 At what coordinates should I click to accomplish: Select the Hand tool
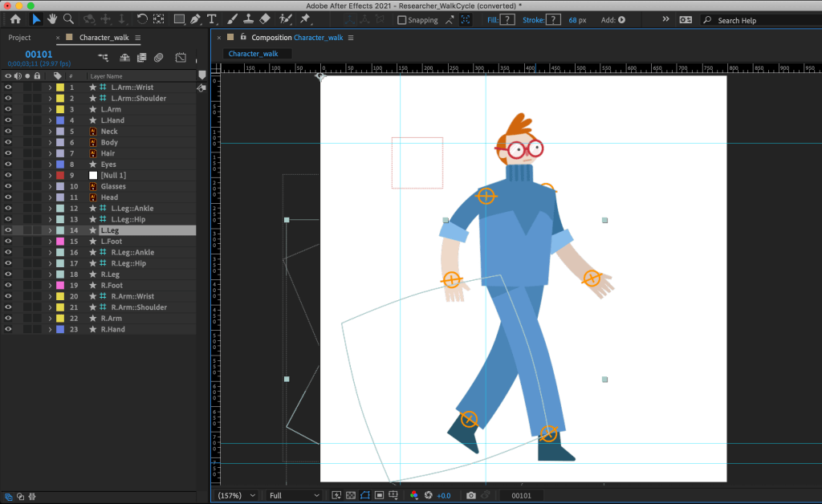point(52,19)
